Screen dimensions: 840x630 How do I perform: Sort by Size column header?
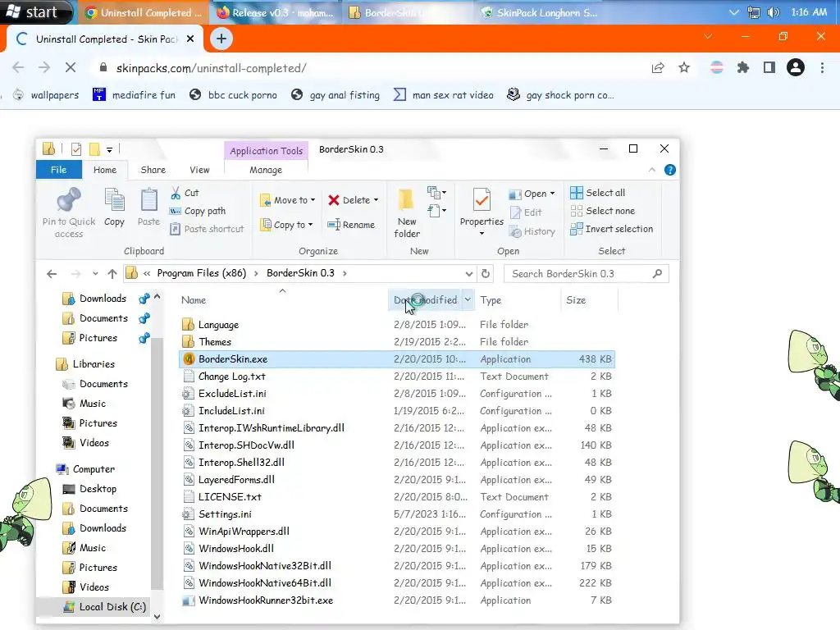[576, 300]
